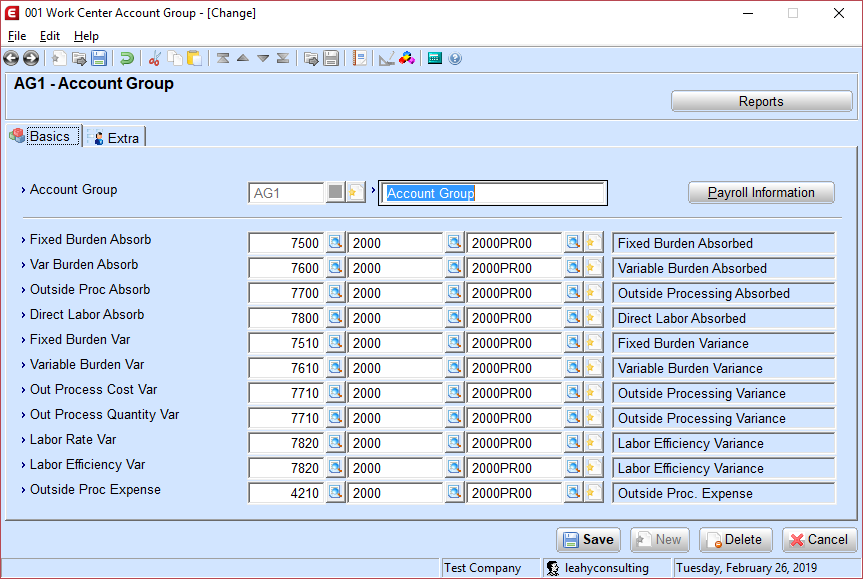This screenshot has width=863, height=579.
Task: Open lookup next to 2000 in Outside Proc Absorb row
Action: 454,292
